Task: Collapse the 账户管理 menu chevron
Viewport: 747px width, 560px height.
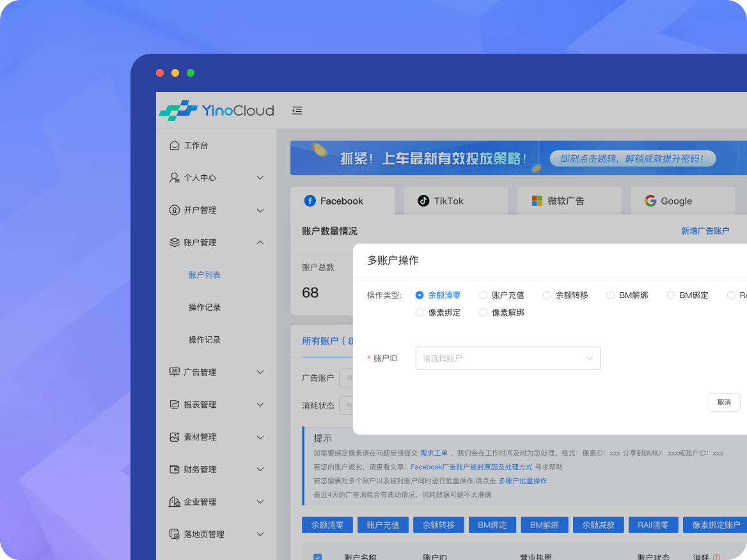Action: 260,242
